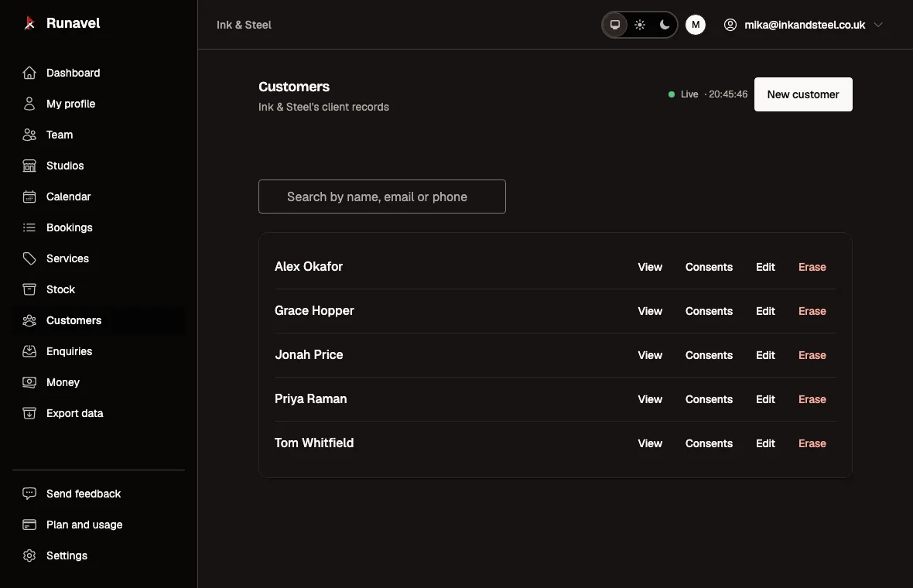View Grace Hopper's record
The height and width of the screenshot is (588, 913).
650,312
